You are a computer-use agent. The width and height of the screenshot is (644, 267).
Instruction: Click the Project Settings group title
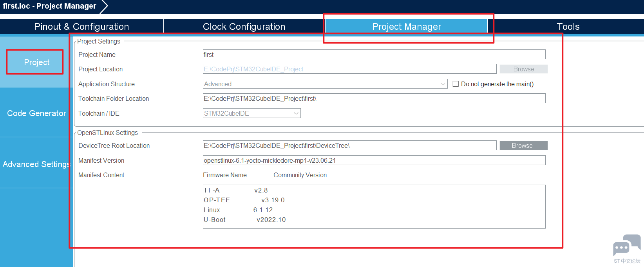click(99, 41)
